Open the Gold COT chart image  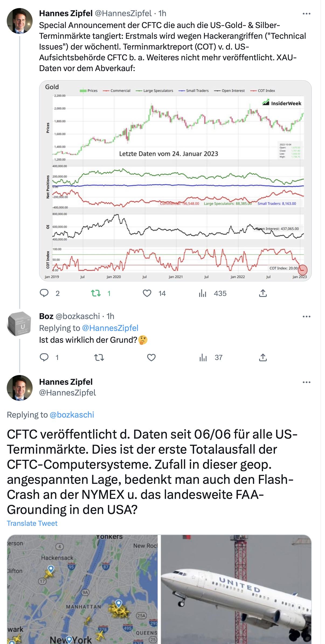pyautogui.click(x=175, y=181)
